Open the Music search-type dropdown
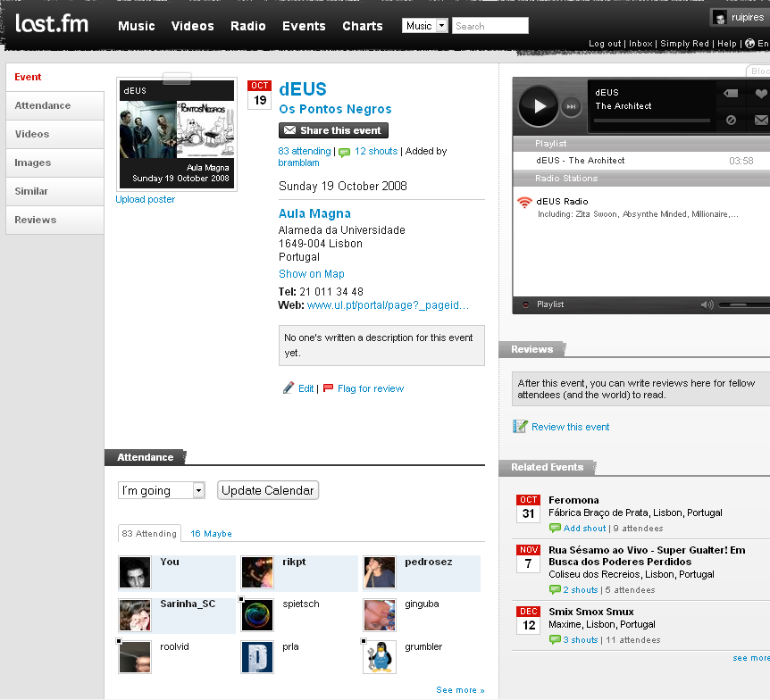The width and height of the screenshot is (770, 700). (x=425, y=26)
